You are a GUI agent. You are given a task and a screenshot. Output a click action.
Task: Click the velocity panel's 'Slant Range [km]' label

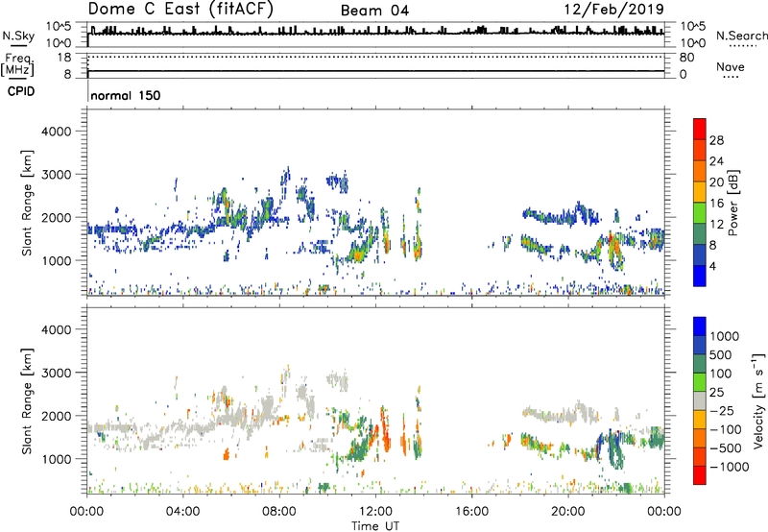27,401
